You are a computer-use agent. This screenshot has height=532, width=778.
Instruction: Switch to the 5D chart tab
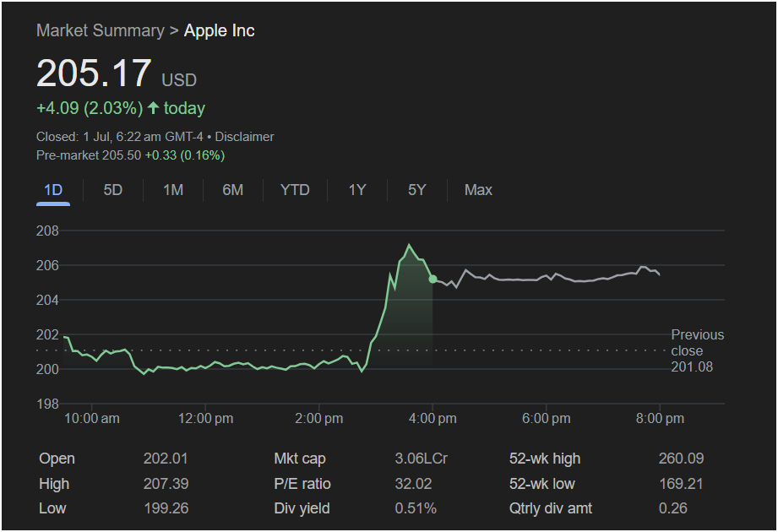[112, 190]
